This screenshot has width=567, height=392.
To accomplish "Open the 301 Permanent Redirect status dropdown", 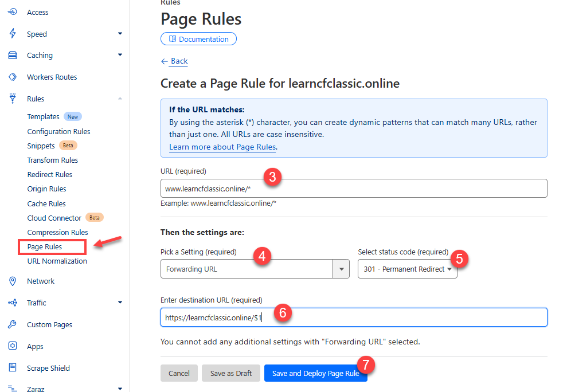I will [408, 269].
